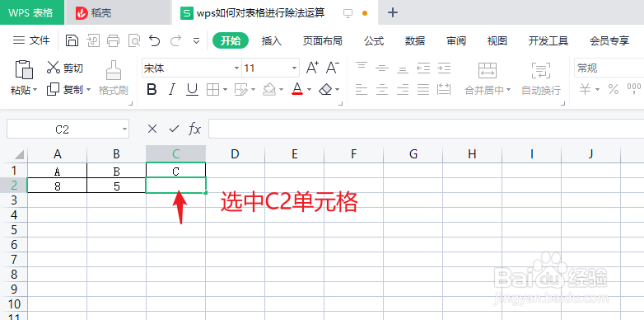Viewport: 644px width, 320px height.
Task: Switch to 数据 Data tab
Action: point(415,40)
